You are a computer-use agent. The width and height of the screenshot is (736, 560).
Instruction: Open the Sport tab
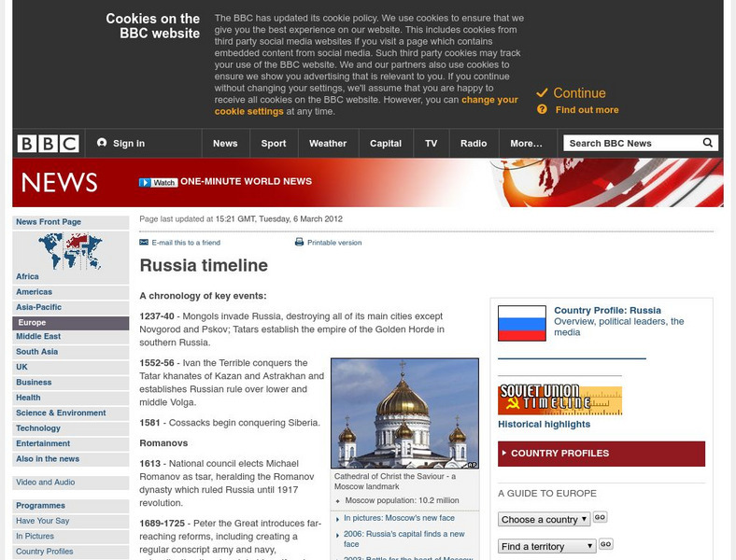pyautogui.click(x=274, y=144)
